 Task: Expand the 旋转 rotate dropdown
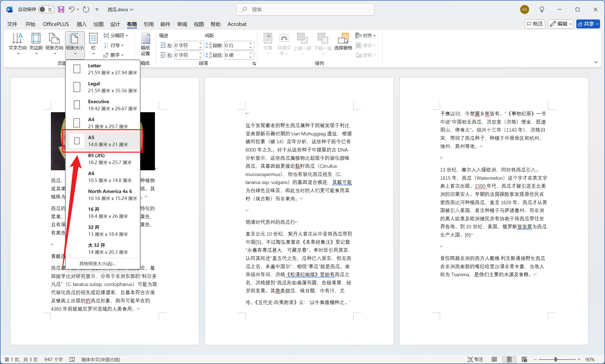coord(366,55)
